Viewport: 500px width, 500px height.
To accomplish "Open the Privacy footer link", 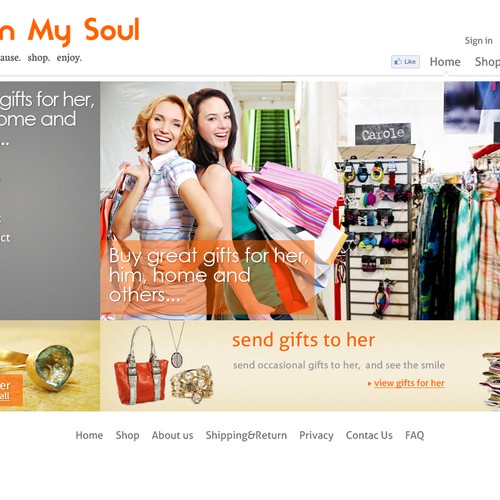I will click(316, 435).
